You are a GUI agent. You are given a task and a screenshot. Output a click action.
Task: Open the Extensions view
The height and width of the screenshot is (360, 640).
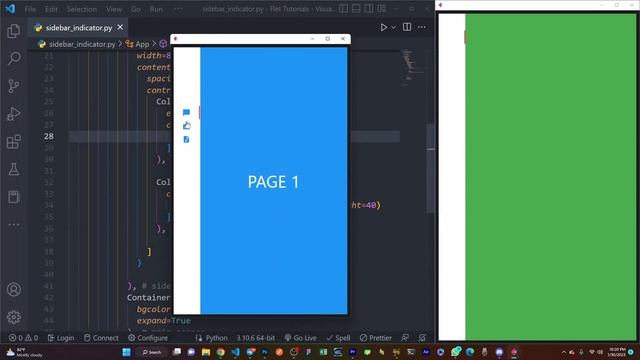(x=13, y=142)
